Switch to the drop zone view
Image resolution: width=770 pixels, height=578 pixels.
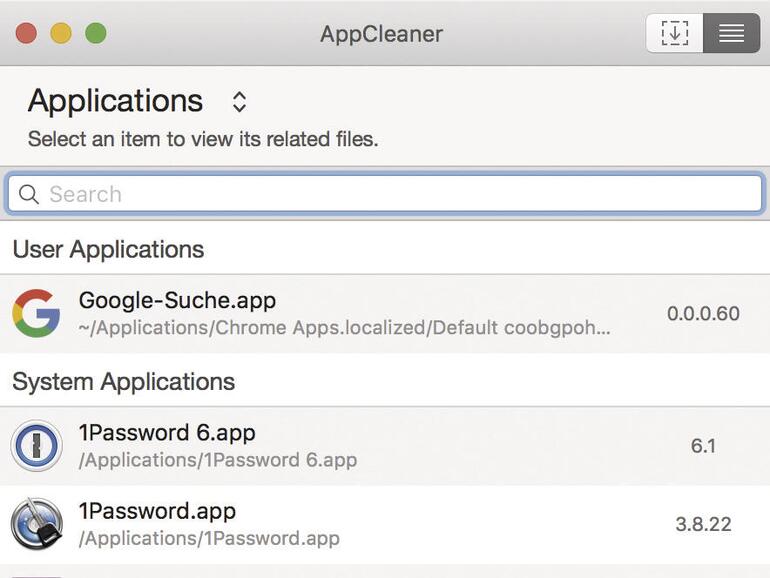point(675,33)
